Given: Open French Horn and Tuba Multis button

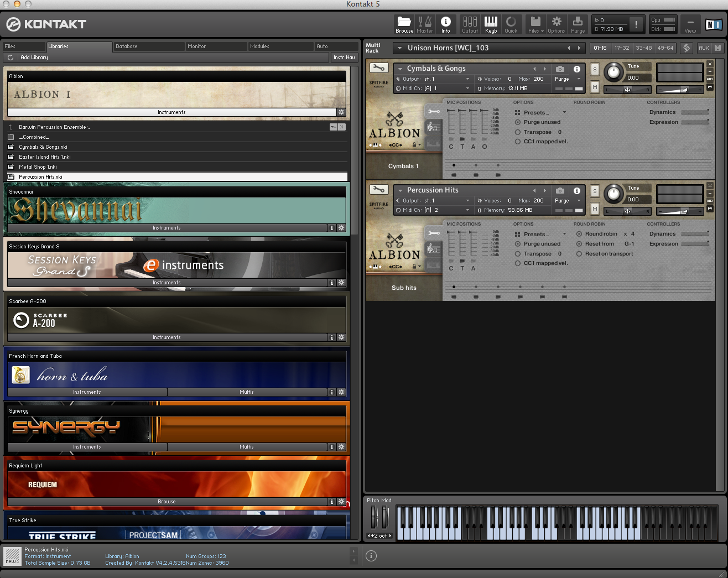Looking at the screenshot, I should point(247,392).
